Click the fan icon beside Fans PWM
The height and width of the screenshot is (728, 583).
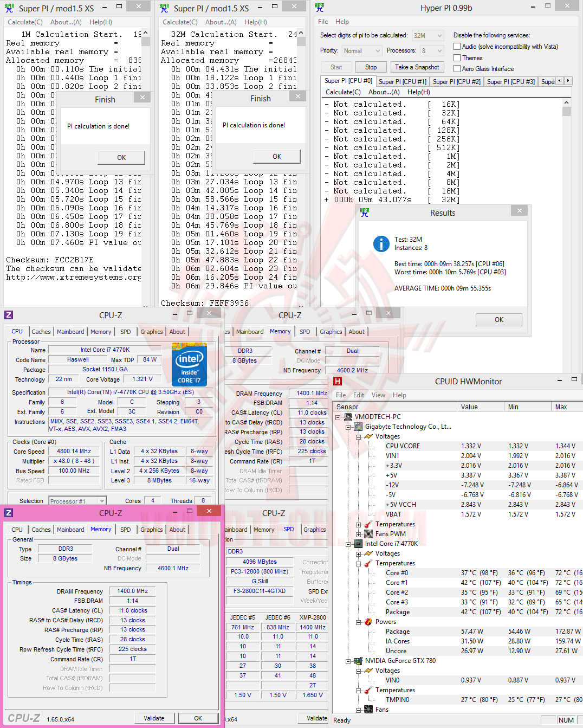click(x=368, y=534)
